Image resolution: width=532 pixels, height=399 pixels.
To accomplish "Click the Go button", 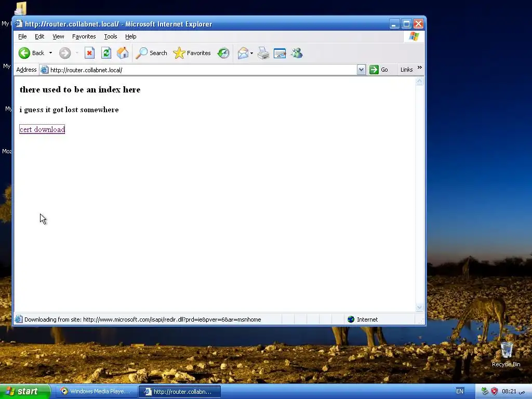I will [x=379, y=70].
